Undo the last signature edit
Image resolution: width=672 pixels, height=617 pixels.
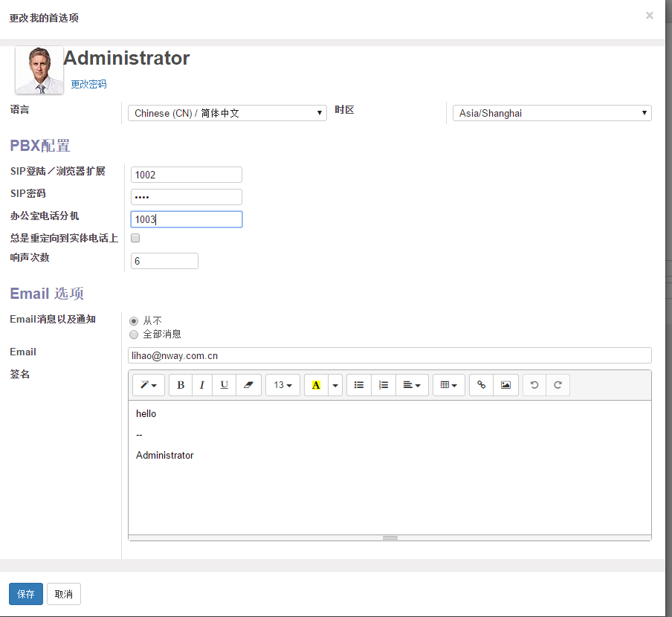(x=534, y=385)
